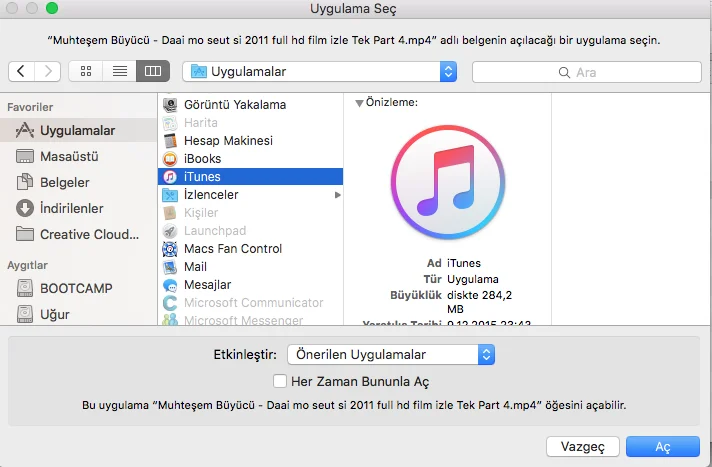712x467 pixels.
Task: Click into the Ara search field
Action: (x=587, y=72)
